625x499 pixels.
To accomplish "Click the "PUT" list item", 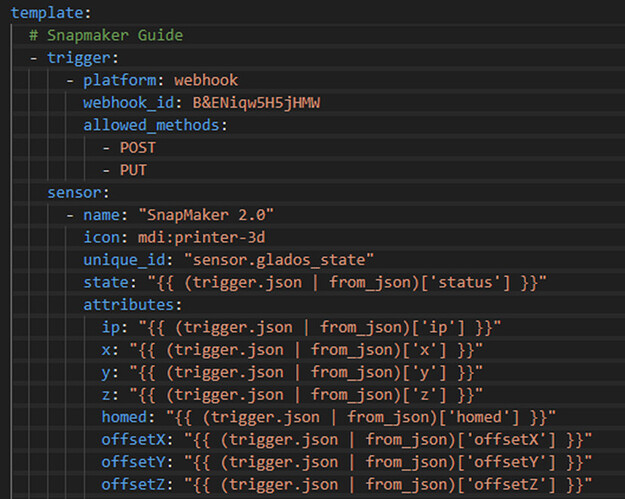I will [x=134, y=170].
